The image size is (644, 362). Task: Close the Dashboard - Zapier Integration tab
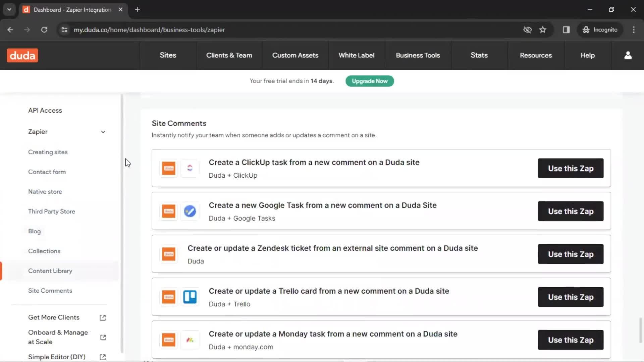(120, 10)
